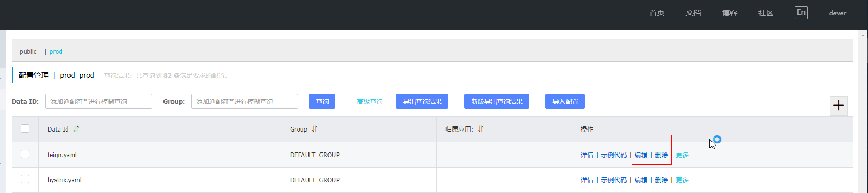Click DEFAULT_GROUP in feign.yaml row
Viewport: 868px width, 193px height.
tap(315, 155)
